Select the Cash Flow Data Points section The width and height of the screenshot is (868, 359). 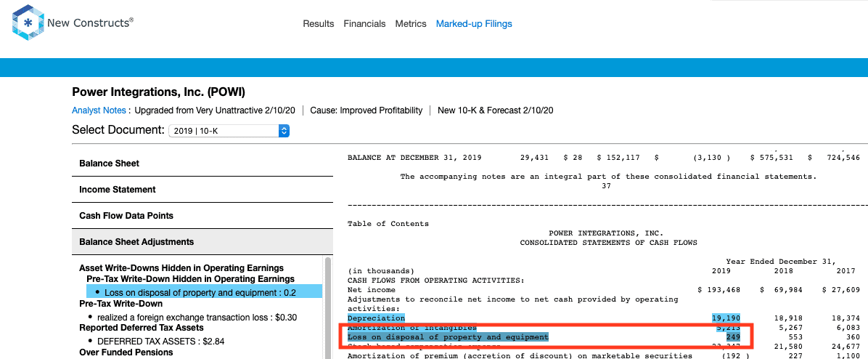202,216
